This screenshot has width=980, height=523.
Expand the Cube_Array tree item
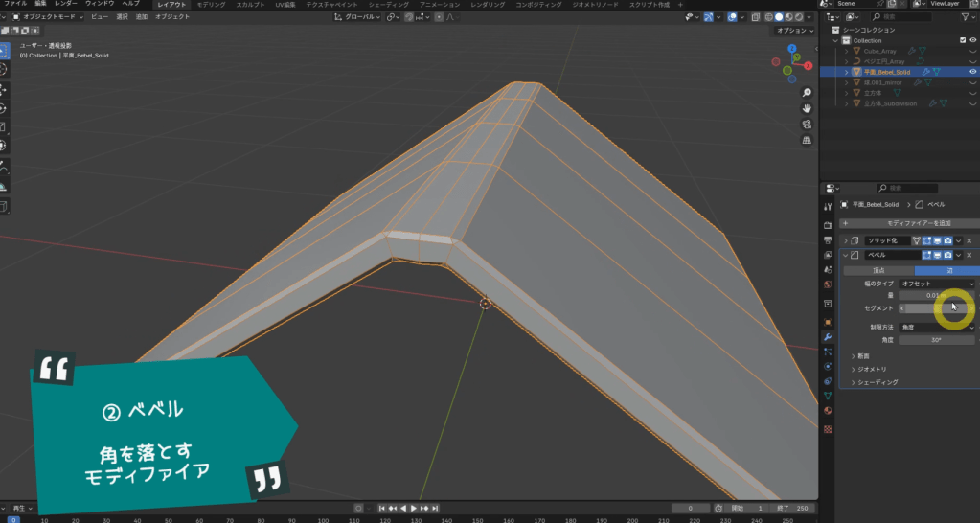point(846,51)
